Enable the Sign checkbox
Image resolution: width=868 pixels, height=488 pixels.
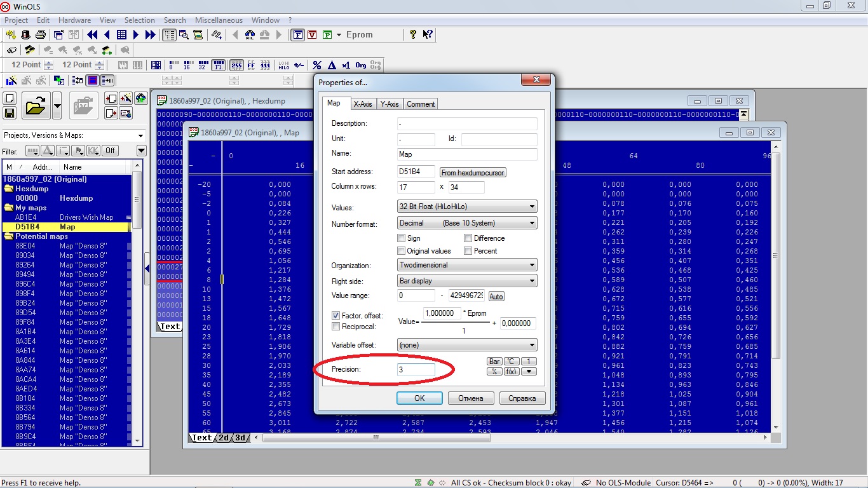401,238
